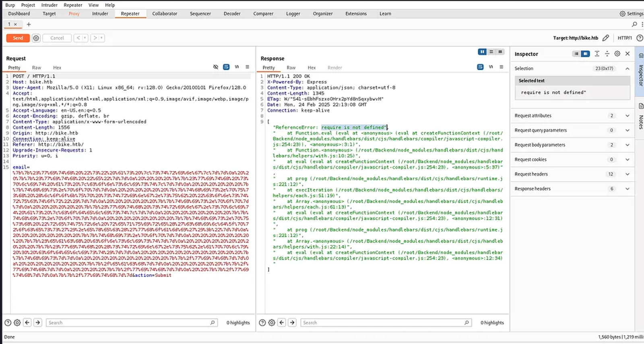The image size is (644, 344).
Task: Open the Extensions tab
Action: (x=356, y=14)
